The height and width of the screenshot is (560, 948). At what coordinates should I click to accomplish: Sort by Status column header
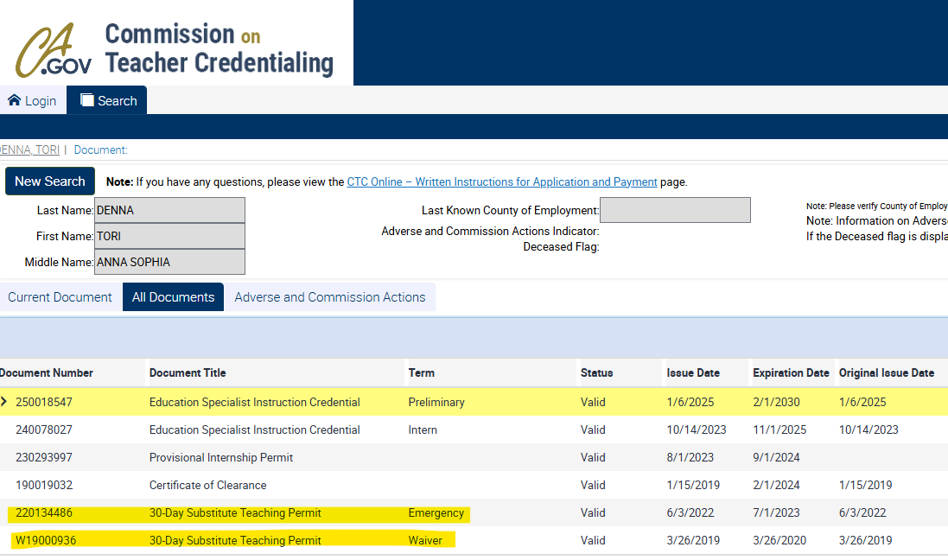pyautogui.click(x=597, y=373)
